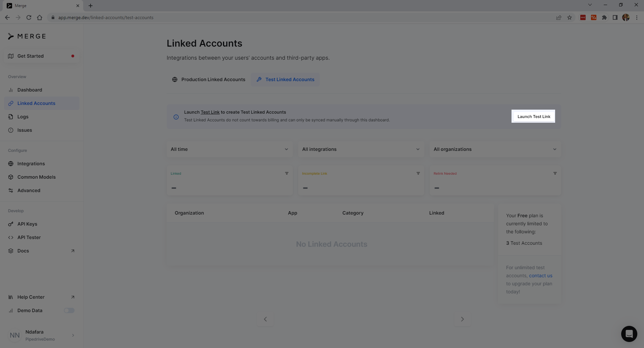This screenshot has width=644, height=348.
Task: Go to next page with right arrow
Action: [462, 319]
